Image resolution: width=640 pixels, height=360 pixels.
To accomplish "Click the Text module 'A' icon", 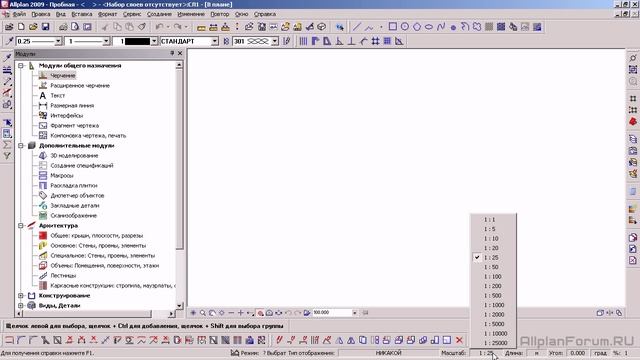I will [42, 96].
